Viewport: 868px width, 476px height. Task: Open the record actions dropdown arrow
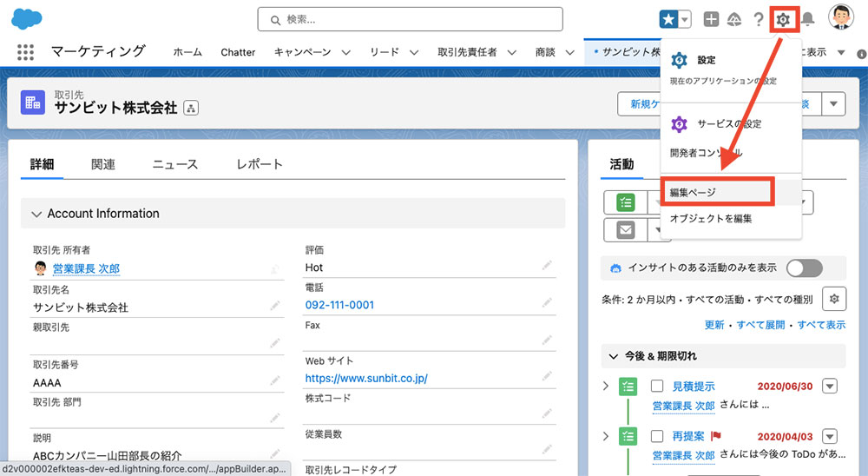[833, 103]
